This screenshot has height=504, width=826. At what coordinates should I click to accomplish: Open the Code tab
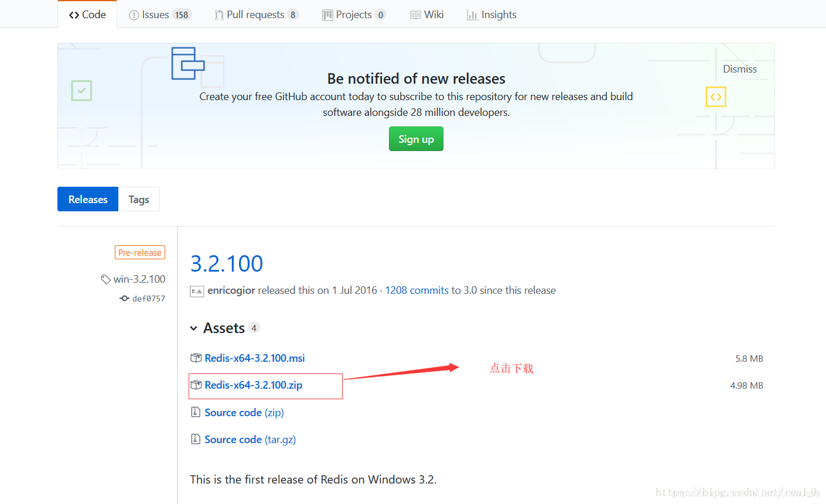[x=87, y=15]
